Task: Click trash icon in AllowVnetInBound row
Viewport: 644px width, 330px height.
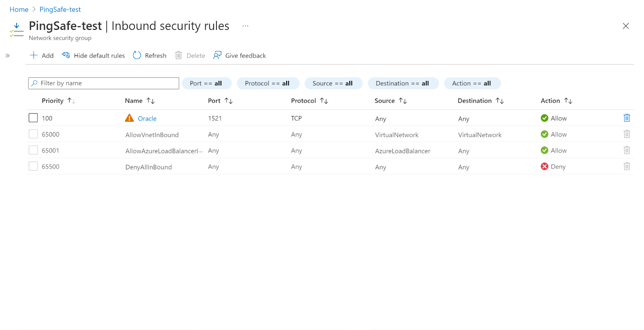Action: (x=627, y=134)
